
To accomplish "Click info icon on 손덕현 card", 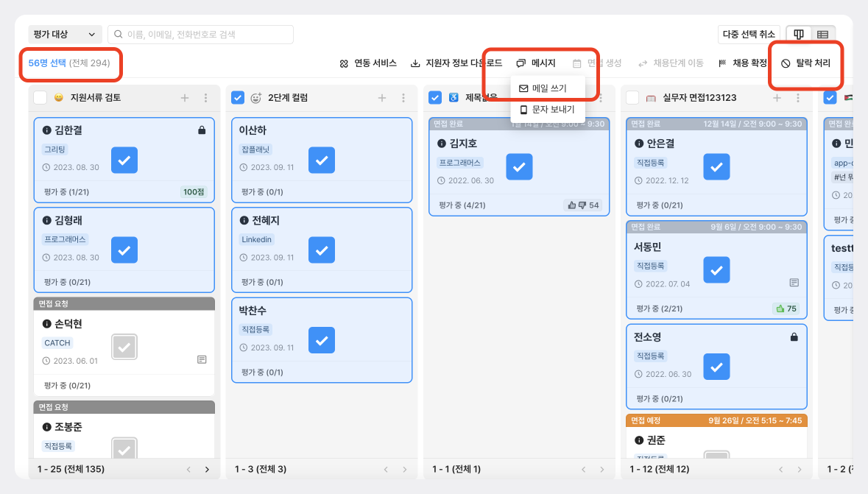I will (x=47, y=324).
